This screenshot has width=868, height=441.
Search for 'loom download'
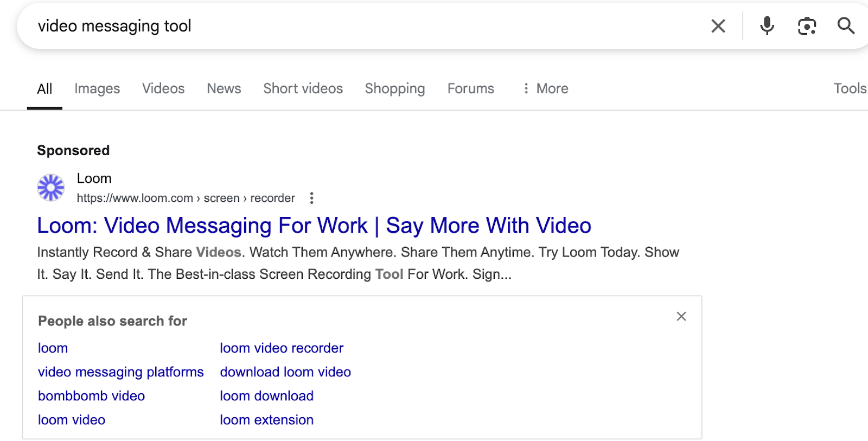pyautogui.click(x=267, y=396)
